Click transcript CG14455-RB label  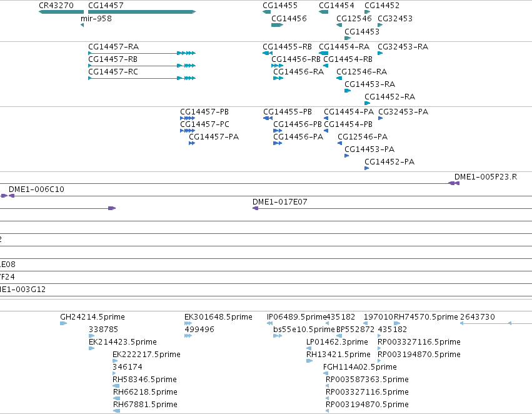[x=287, y=47]
